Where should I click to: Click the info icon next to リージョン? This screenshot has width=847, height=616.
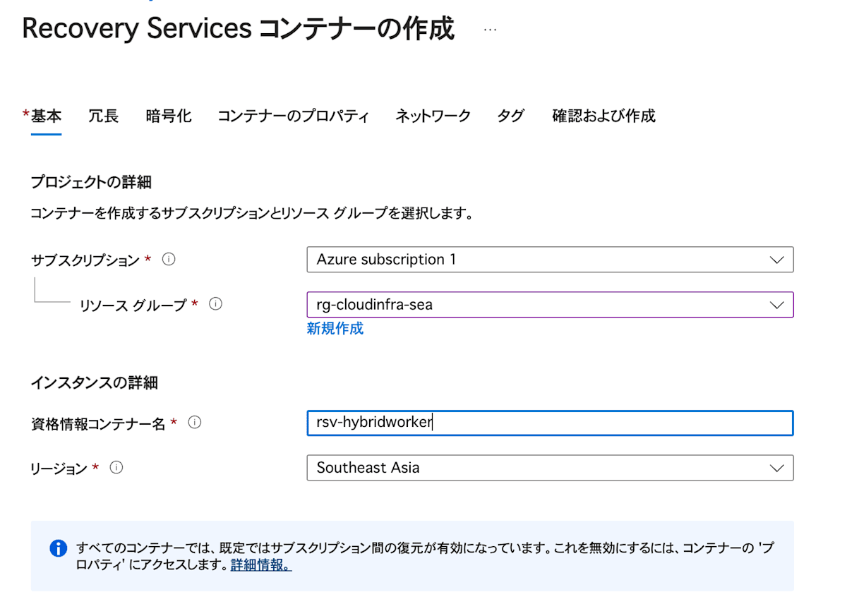(116, 467)
